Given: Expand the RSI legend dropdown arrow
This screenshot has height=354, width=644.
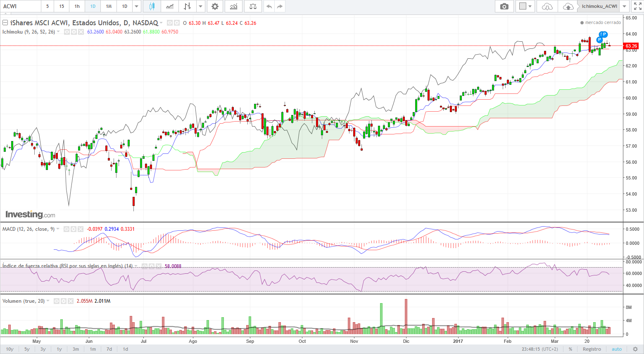Looking at the screenshot, I should pyautogui.click(x=136, y=266).
